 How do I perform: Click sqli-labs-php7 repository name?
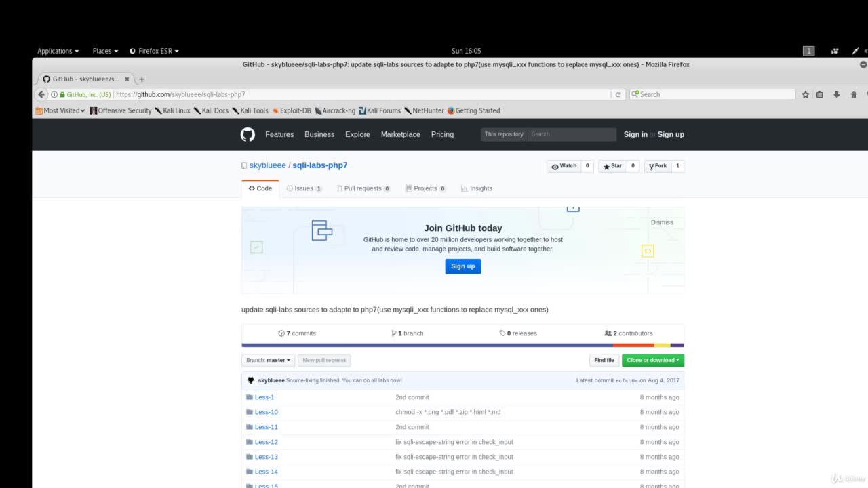320,165
